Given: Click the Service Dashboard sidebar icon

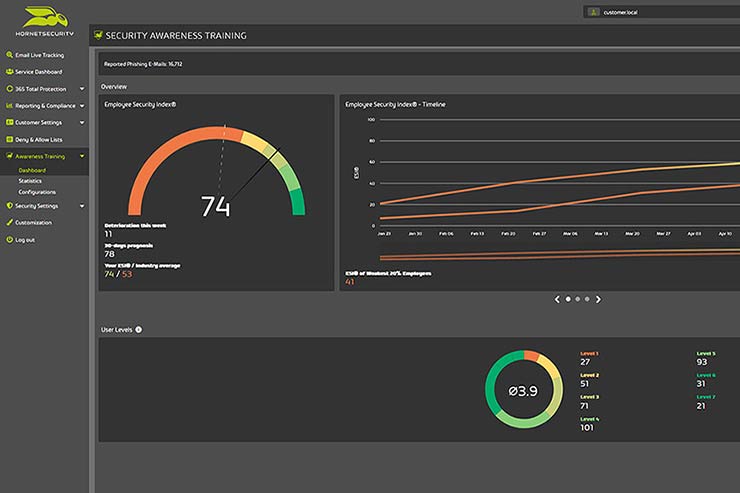Looking at the screenshot, I should [9, 72].
